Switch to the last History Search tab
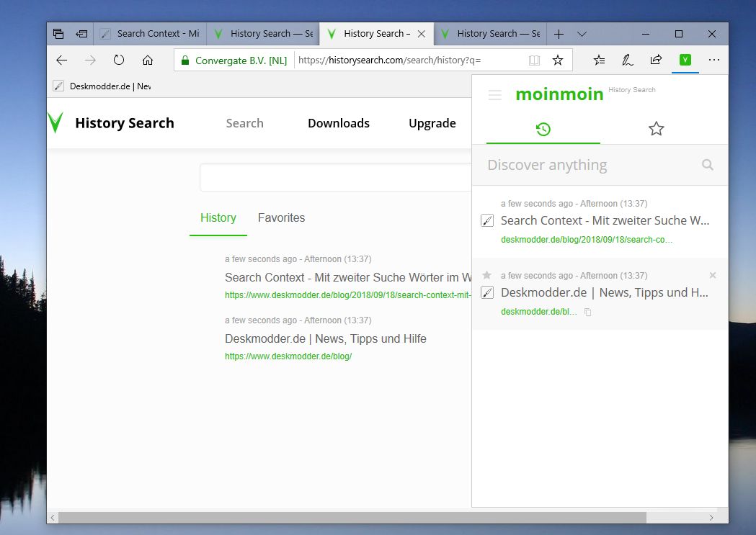Screen dimensions: 756x535 [490, 34]
